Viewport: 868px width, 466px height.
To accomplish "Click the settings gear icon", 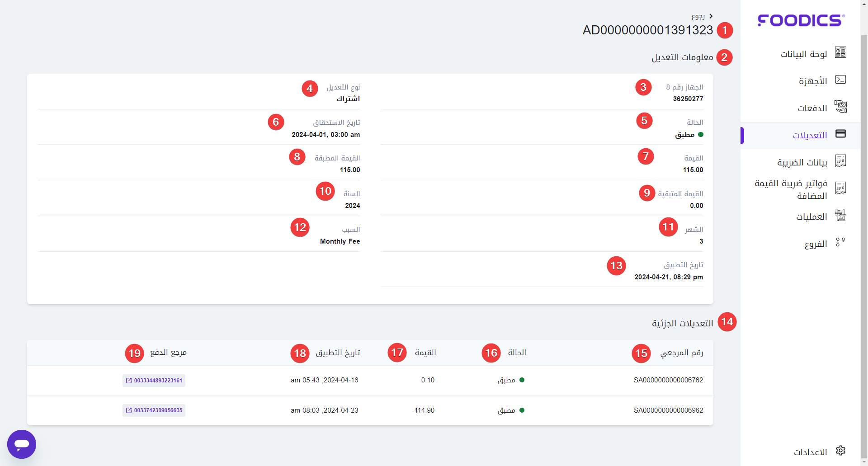I will point(840,451).
